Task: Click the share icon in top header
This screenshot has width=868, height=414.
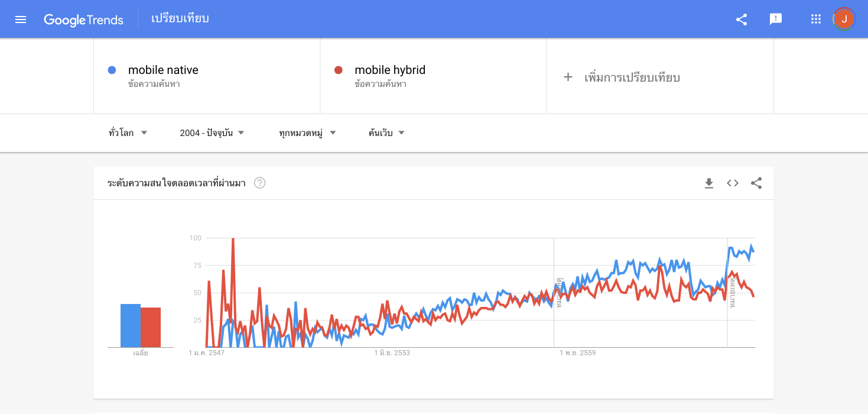Action: coord(742,20)
